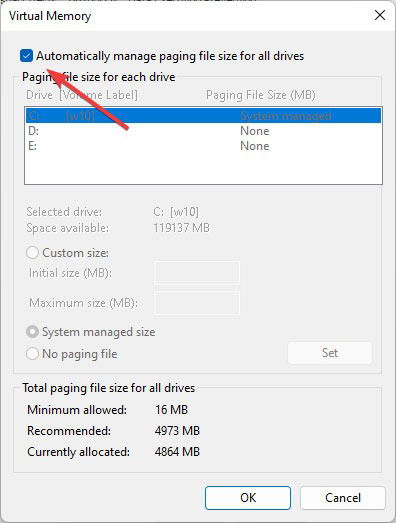This screenshot has width=396, height=523.
Task: Click the Automatically manage paging file size label
Action: [170, 56]
